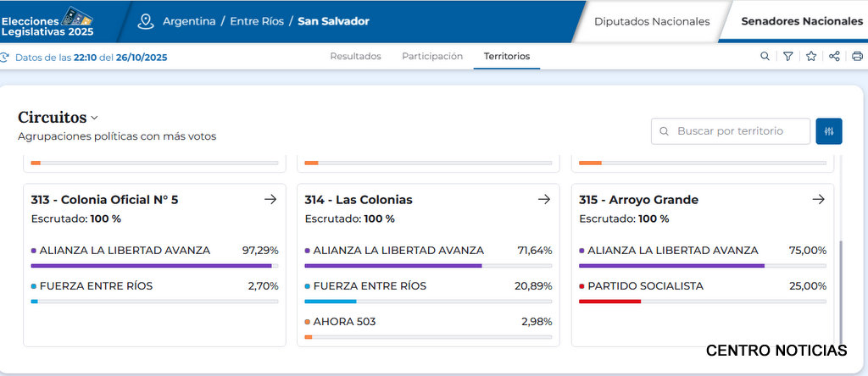Click the Elecciones Legislativas 2025 logo
Screen dimensions: 868x376
(47, 22)
